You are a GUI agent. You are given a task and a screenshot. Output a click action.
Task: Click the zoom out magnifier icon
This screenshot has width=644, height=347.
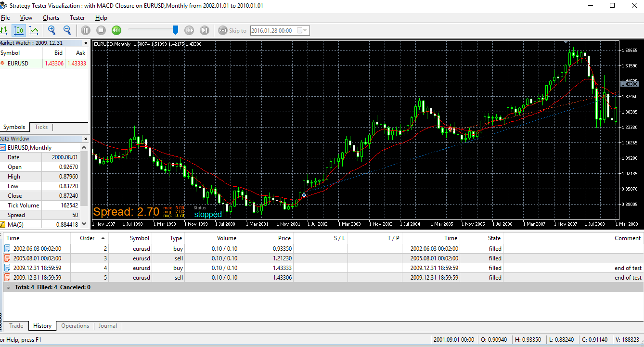point(67,30)
